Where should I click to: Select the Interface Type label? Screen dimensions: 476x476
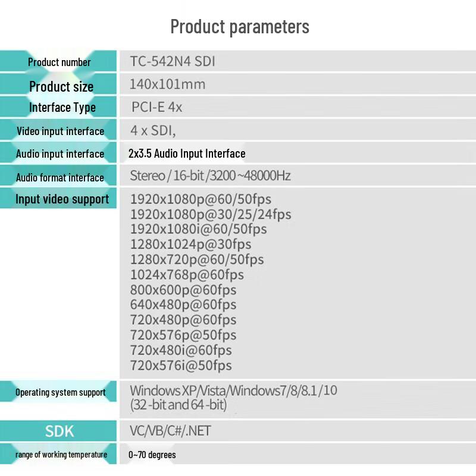click(62, 108)
